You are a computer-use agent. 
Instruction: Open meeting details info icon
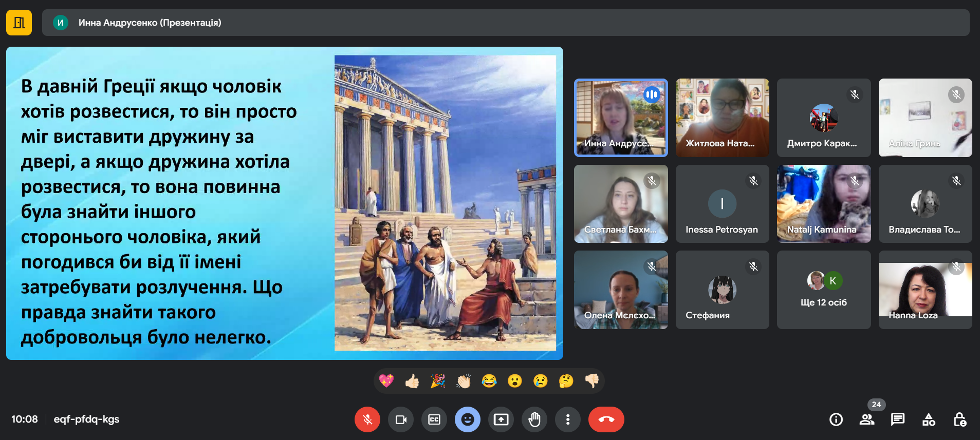(836, 419)
